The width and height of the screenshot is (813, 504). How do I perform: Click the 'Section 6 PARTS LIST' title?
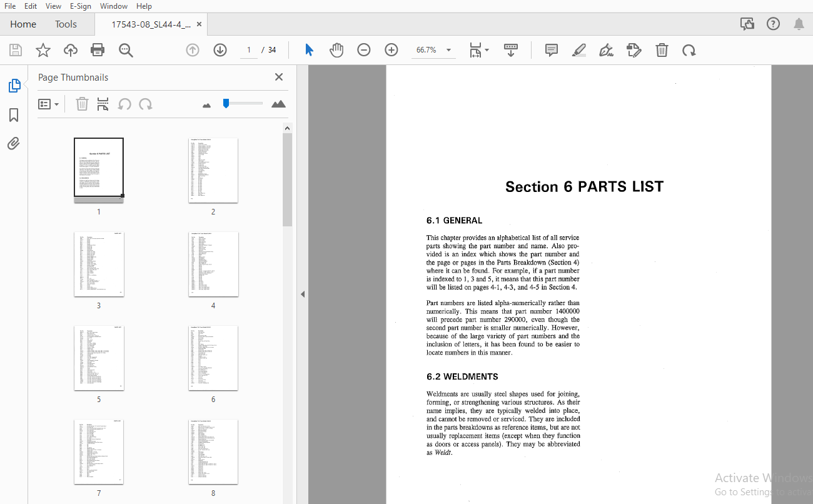click(584, 186)
